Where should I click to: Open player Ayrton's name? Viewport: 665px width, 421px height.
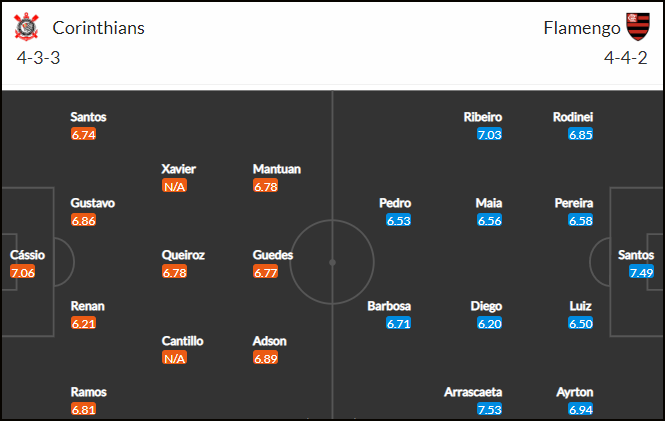tap(575, 392)
